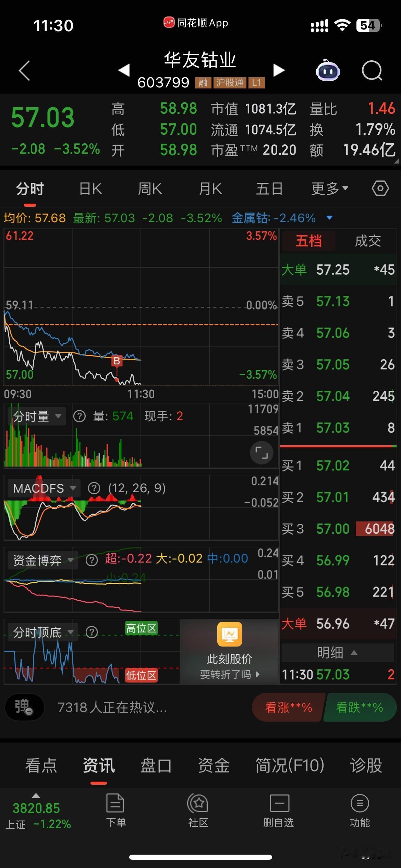
Task: Expand the 上证 index bar arrow
Action: click(x=36, y=796)
